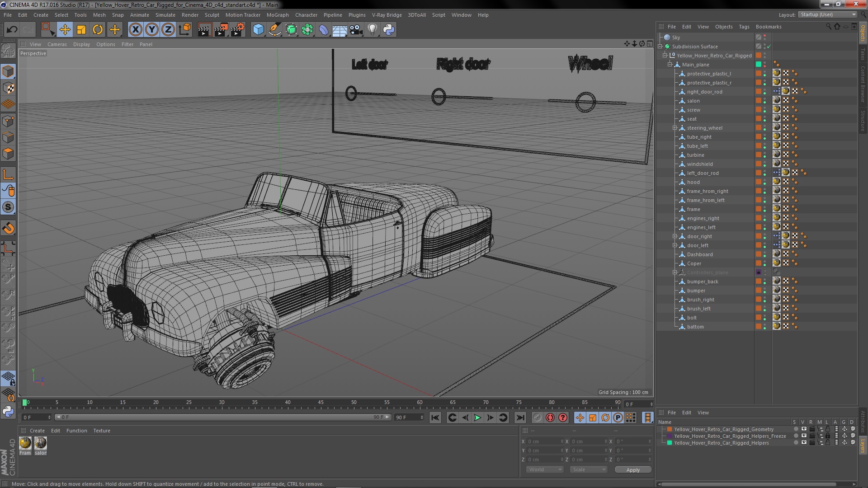Select the Move tool in the top toolbar
Screen dimensions: 868x488
[x=65, y=30]
